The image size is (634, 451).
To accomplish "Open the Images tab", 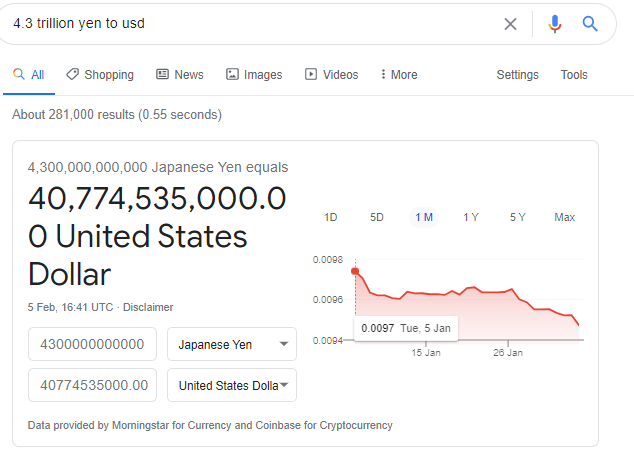I will pos(254,75).
